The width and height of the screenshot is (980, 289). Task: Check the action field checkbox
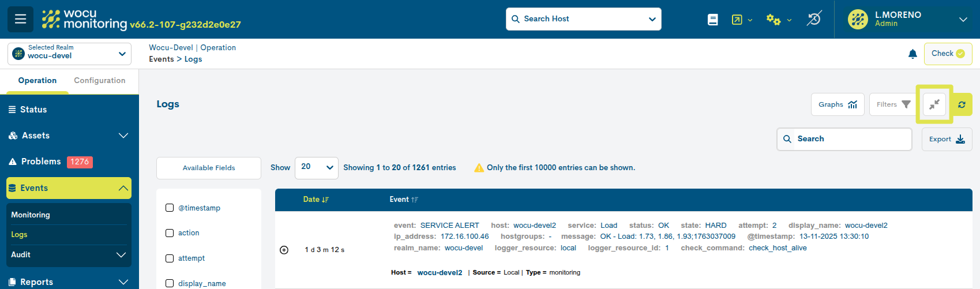[x=170, y=233]
